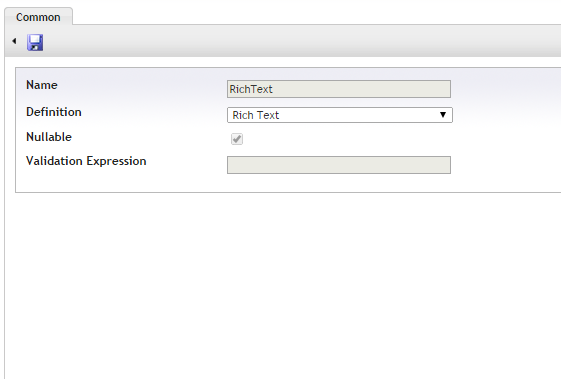This screenshot has width=561, height=379.
Task: Click the Common tab label text
Action: click(x=38, y=17)
